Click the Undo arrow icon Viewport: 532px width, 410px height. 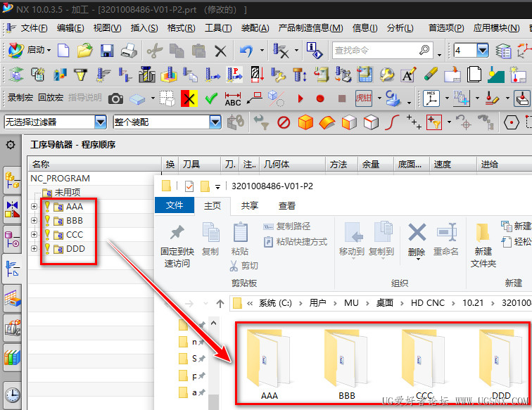(x=246, y=51)
